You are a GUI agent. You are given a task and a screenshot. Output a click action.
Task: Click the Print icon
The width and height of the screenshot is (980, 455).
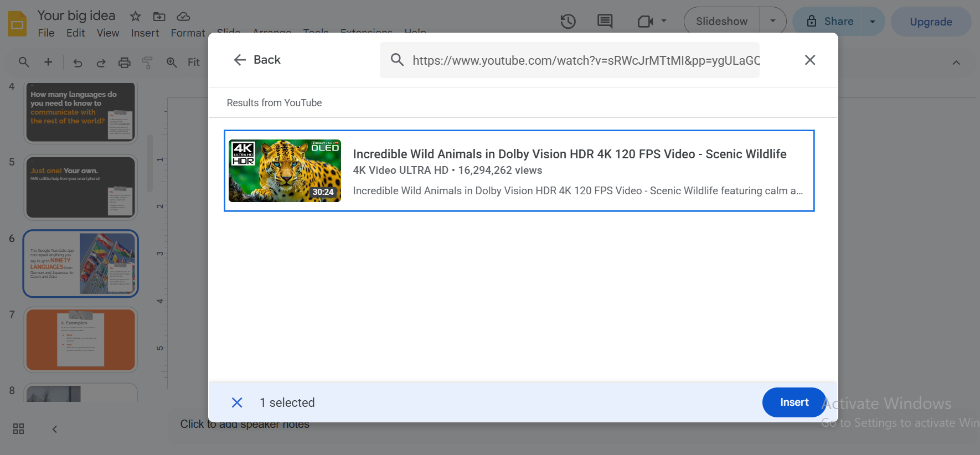125,63
